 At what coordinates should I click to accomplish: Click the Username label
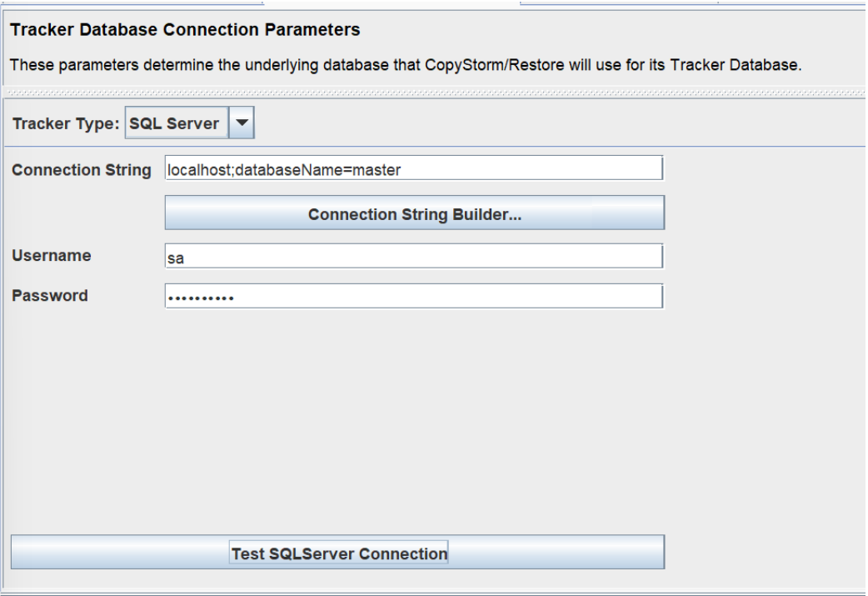click(52, 255)
